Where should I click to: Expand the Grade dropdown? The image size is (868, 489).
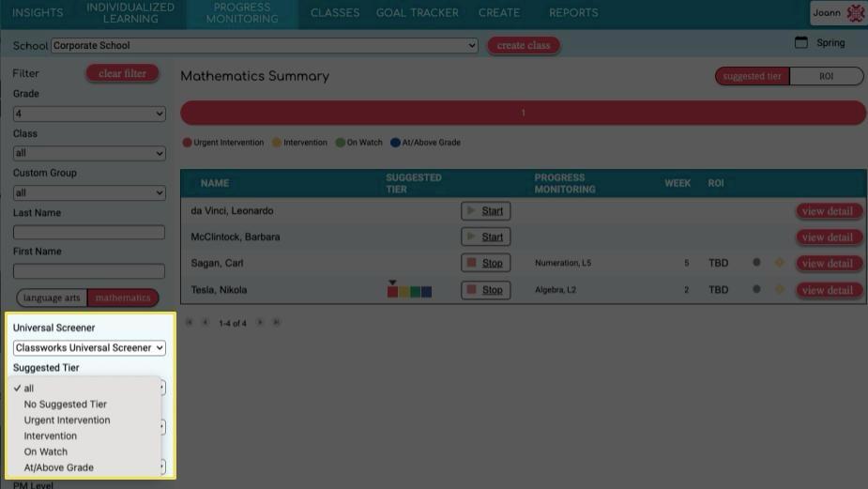click(x=89, y=114)
